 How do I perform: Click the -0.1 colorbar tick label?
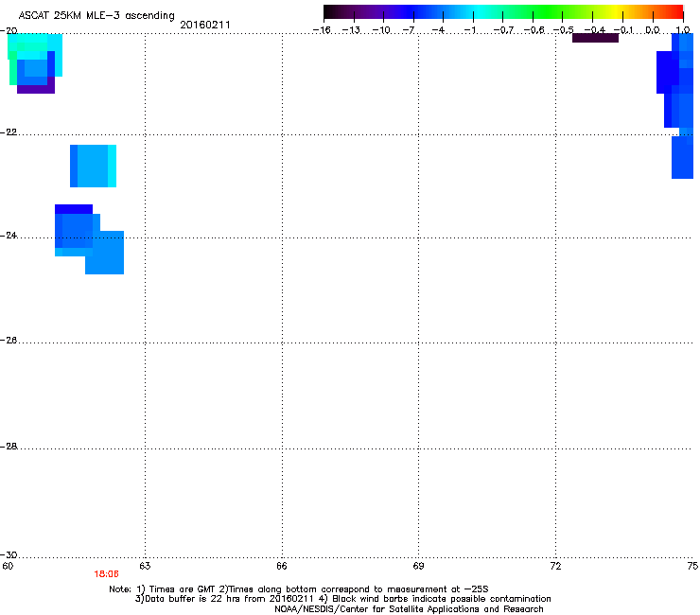pyautogui.click(x=623, y=30)
